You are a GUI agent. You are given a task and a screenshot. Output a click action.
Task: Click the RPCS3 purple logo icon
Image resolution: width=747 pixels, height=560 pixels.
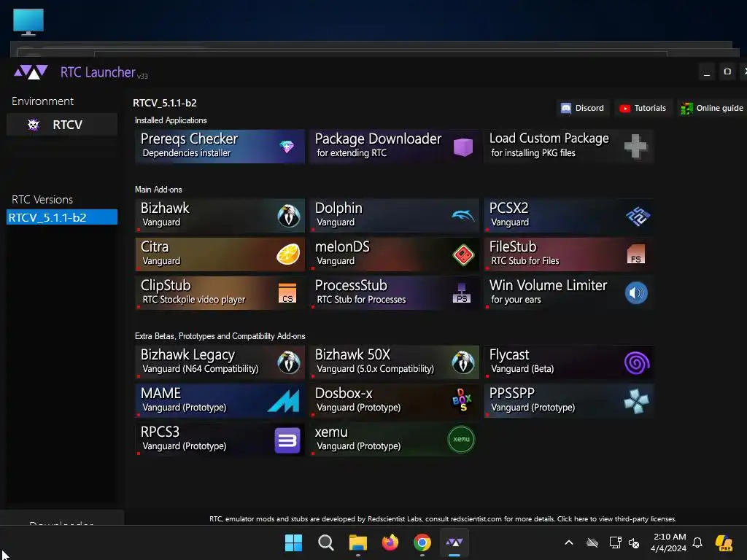287,440
